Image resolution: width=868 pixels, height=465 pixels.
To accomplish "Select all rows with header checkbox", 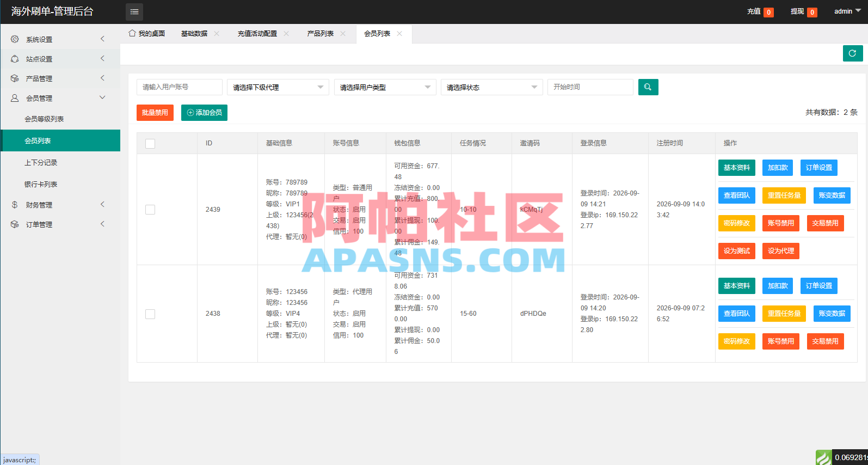I will [x=150, y=143].
